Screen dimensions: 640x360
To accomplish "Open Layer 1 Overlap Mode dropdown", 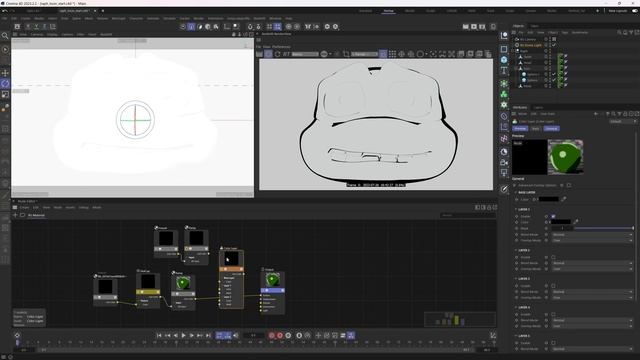I will pyautogui.click(x=592, y=240).
